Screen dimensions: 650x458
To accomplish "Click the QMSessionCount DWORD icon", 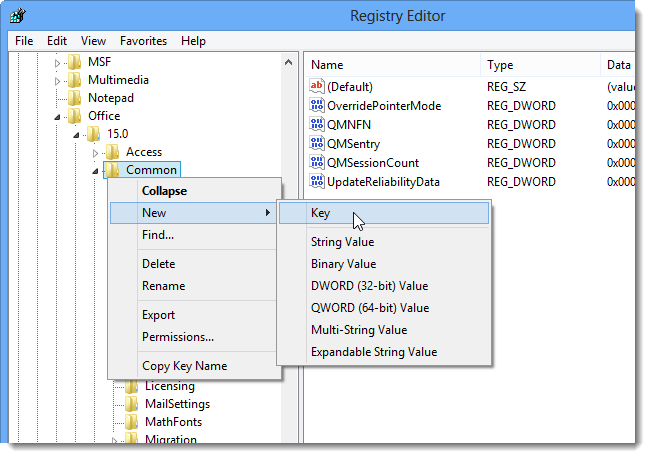I will coord(317,162).
